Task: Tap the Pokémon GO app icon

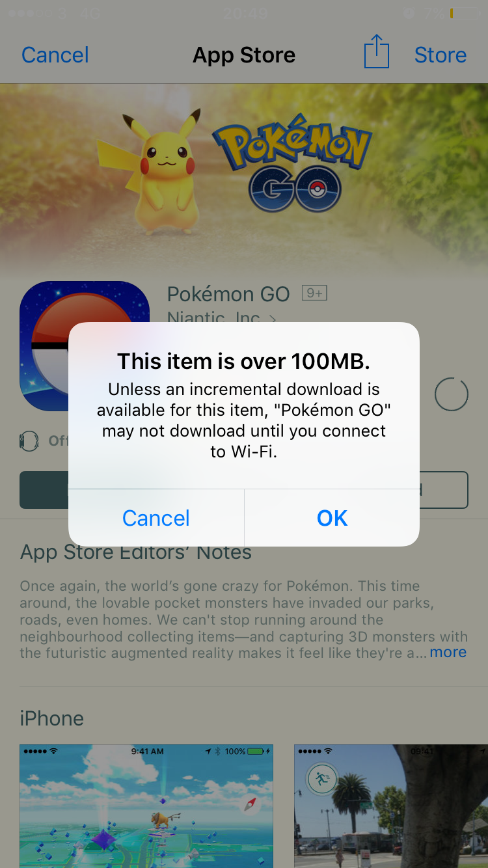Action: click(x=85, y=346)
